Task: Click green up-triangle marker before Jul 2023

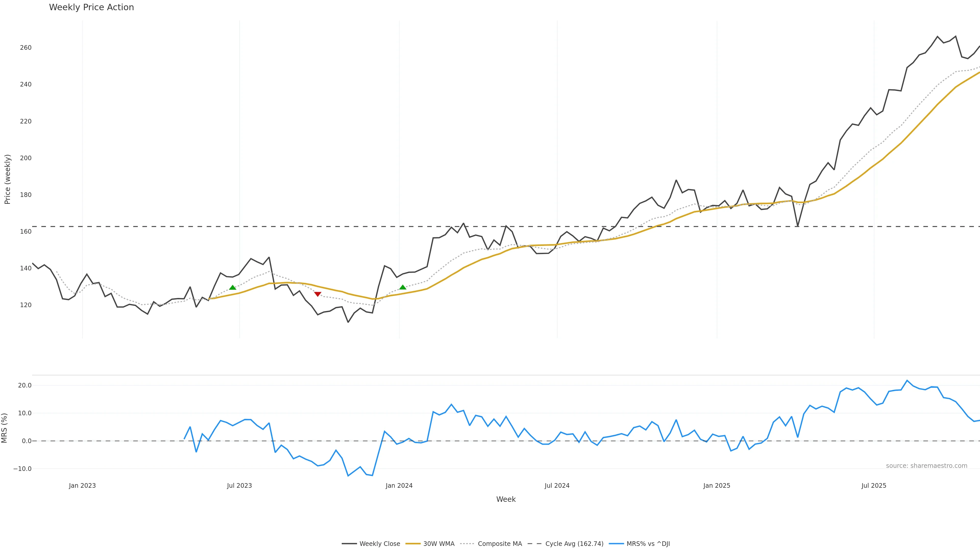Action: tap(233, 287)
